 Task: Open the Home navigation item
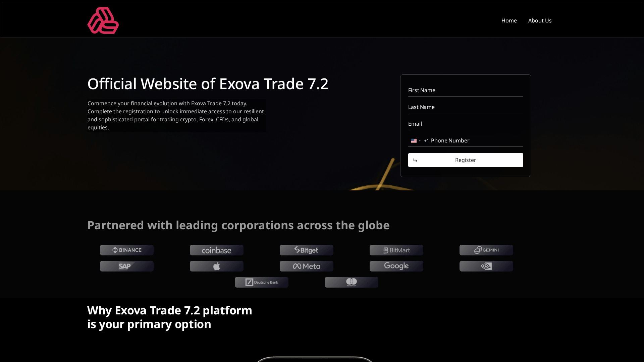[x=509, y=20]
